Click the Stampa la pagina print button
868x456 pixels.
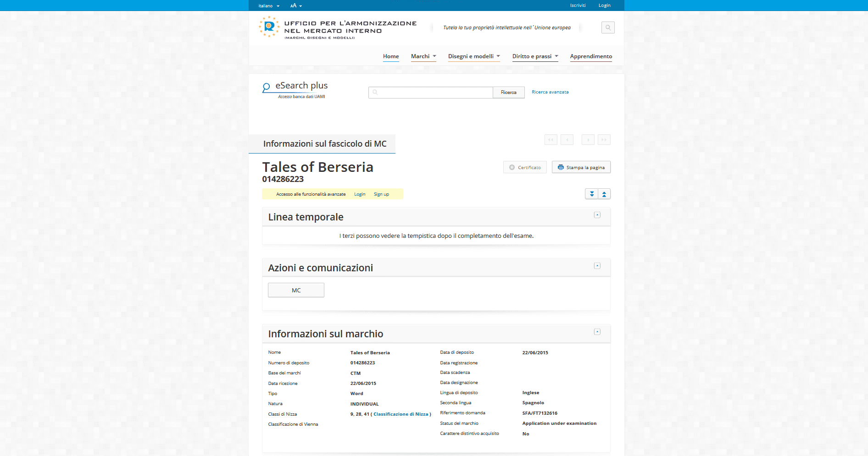pos(581,167)
